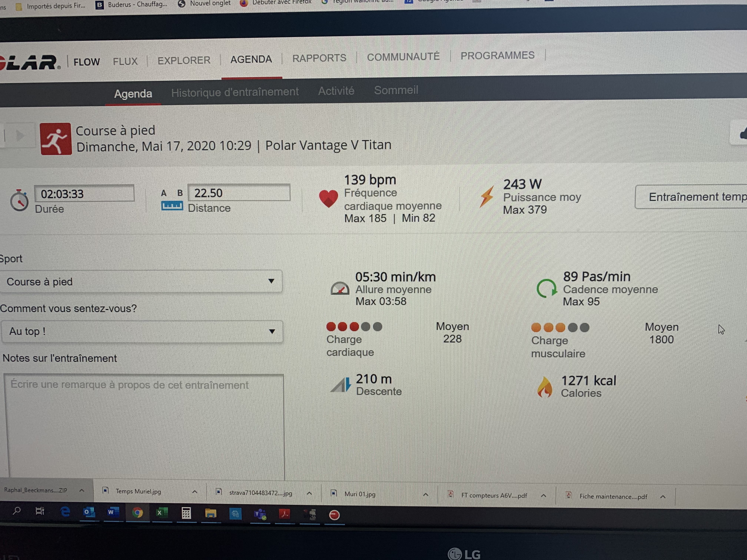
Task: Open the RAPPORTS menu
Action: 319,58
